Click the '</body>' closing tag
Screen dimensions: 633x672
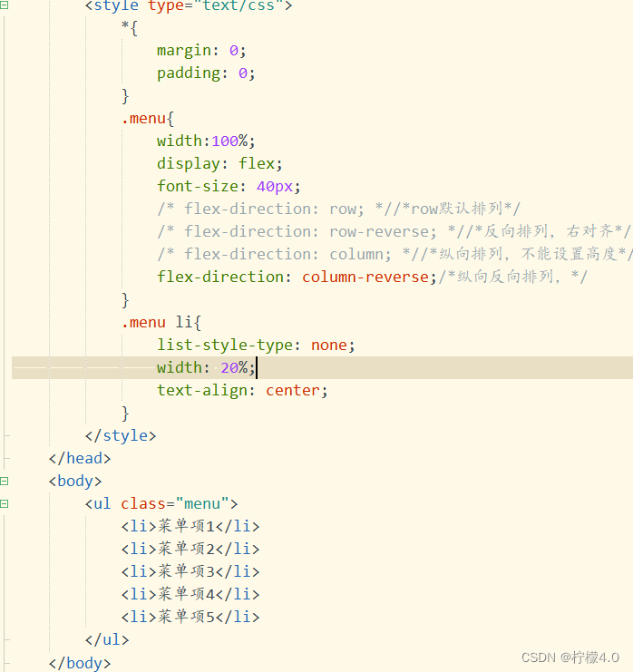coord(80,664)
